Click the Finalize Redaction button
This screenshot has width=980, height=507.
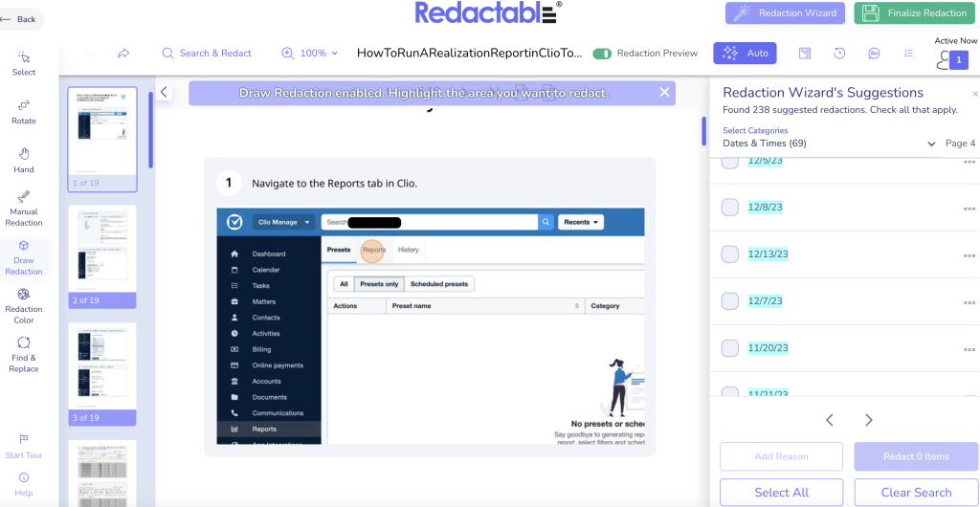pyautogui.click(x=916, y=13)
